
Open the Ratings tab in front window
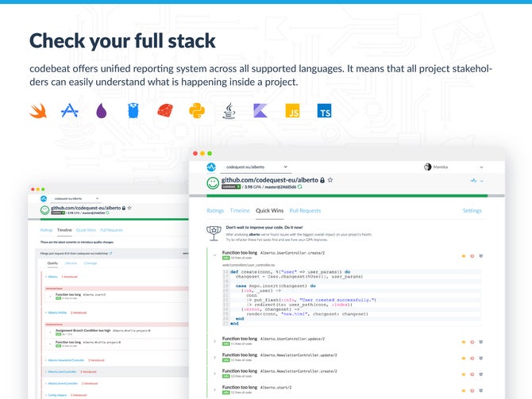point(215,211)
